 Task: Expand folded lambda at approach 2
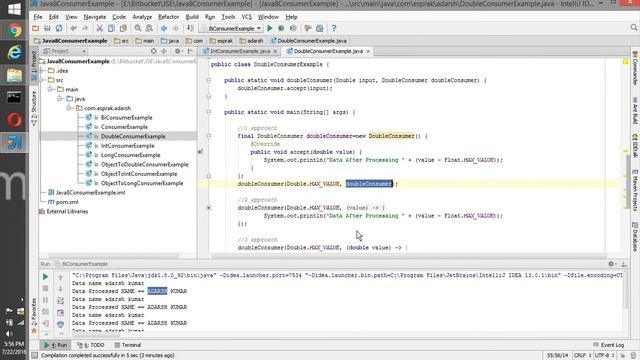[x=209, y=208]
